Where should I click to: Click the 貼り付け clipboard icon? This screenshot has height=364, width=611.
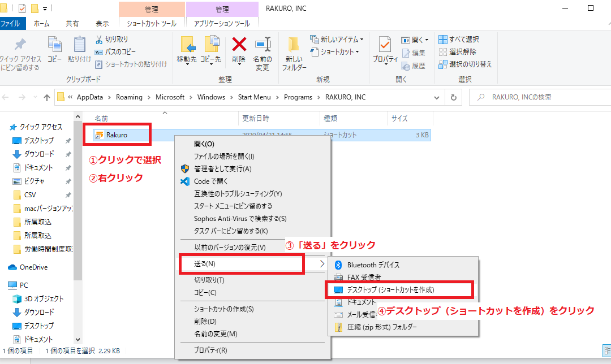[80, 45]
